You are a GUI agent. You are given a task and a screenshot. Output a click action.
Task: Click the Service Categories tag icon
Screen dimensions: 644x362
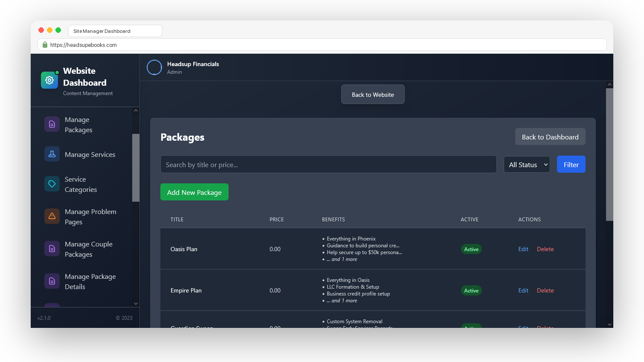pos(52,184)
